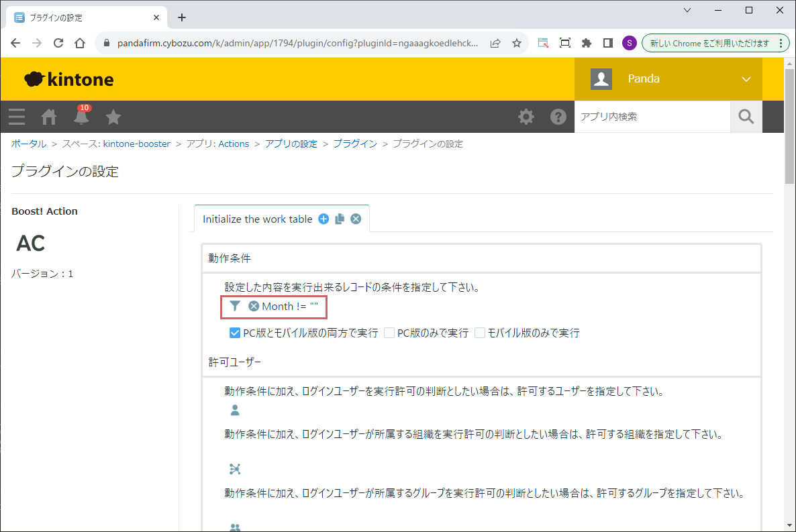Enable モバイル版のみで実行 checkbox
This screenshot has width=796, height=532.
click(x=480, y=333)
